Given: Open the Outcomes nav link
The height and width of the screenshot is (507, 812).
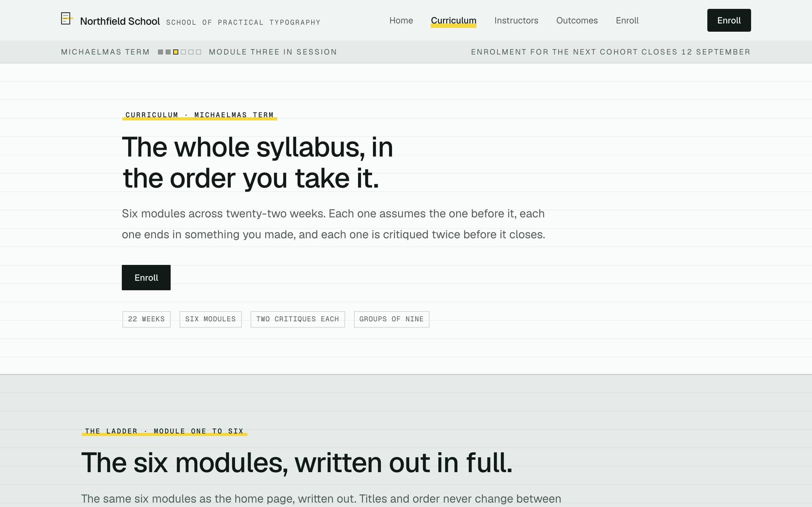Looking at the screenshot, I should 577,21.
